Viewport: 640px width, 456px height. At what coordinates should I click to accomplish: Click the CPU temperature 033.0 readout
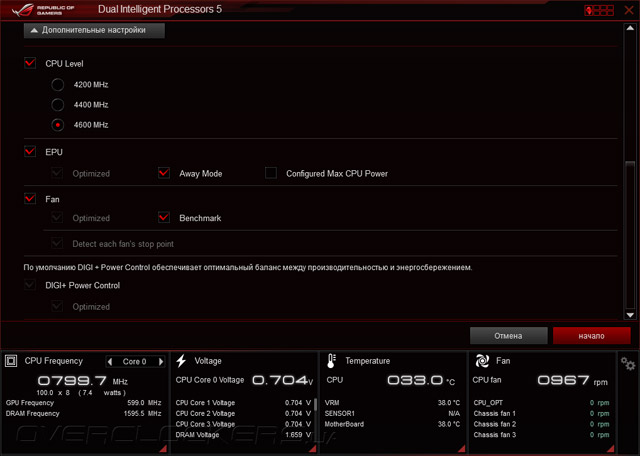(x=421, y=380)
